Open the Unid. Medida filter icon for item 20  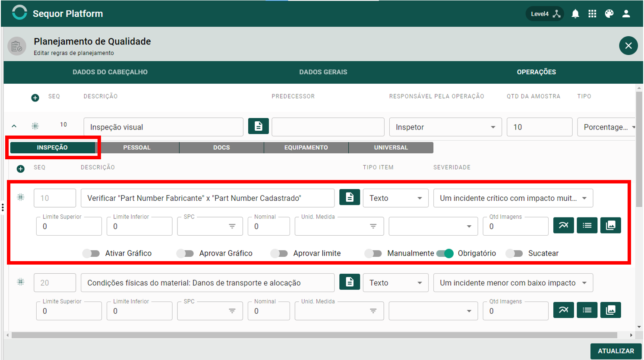(x=373, y=311)
